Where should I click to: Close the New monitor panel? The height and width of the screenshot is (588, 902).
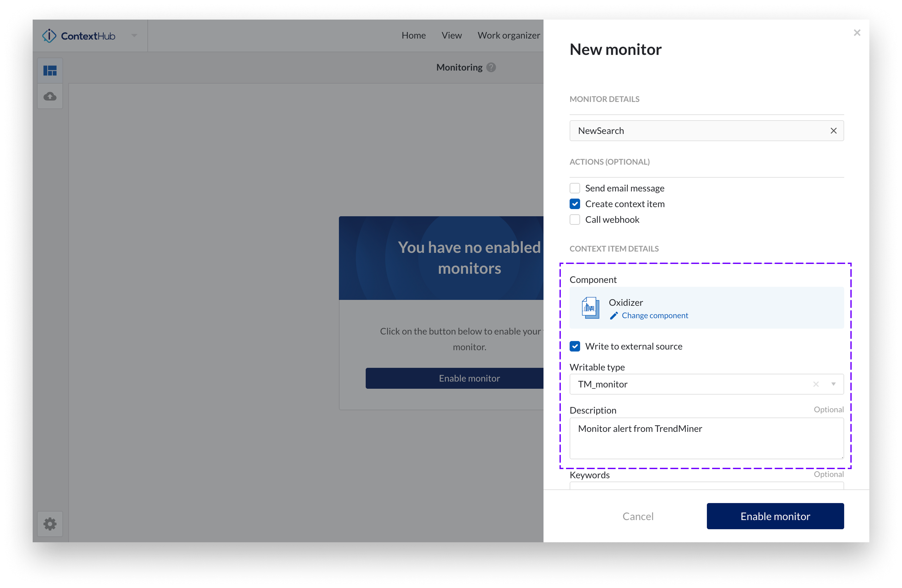click(857, 33)
